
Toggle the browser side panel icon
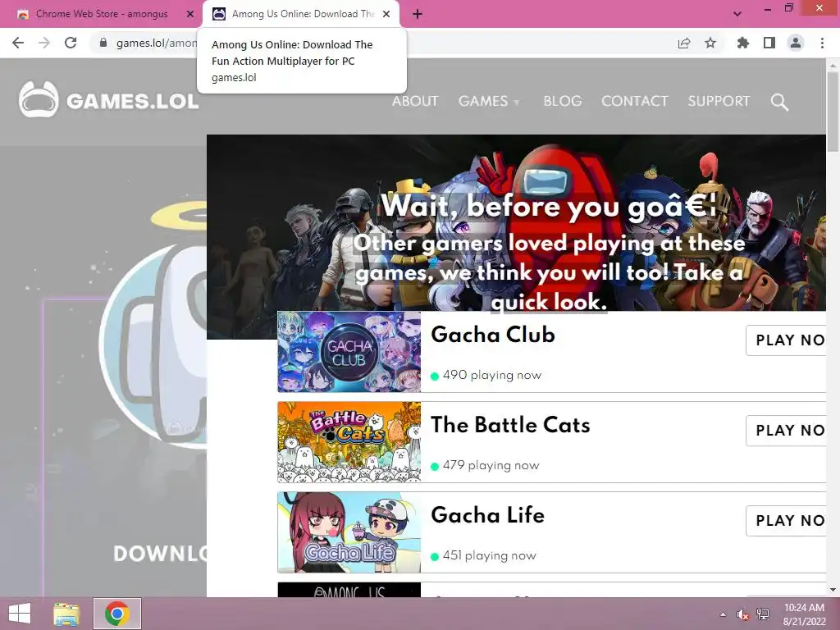pos(769,43)
